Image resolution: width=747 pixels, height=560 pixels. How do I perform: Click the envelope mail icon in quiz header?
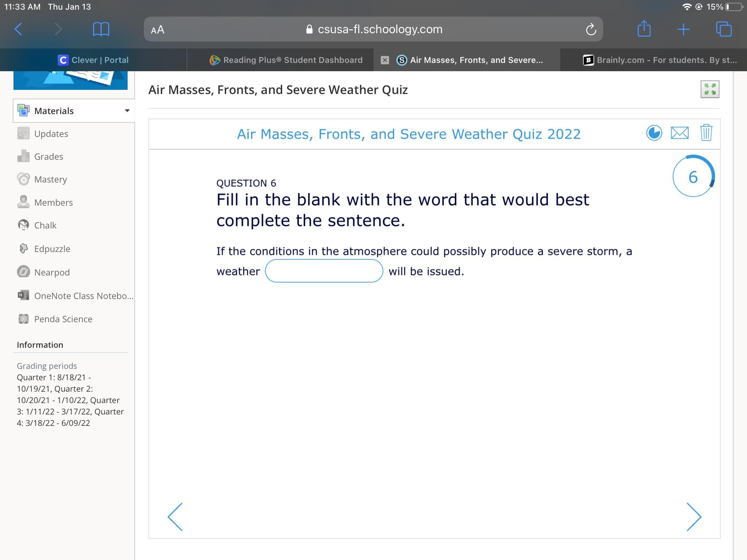[680, 133]
